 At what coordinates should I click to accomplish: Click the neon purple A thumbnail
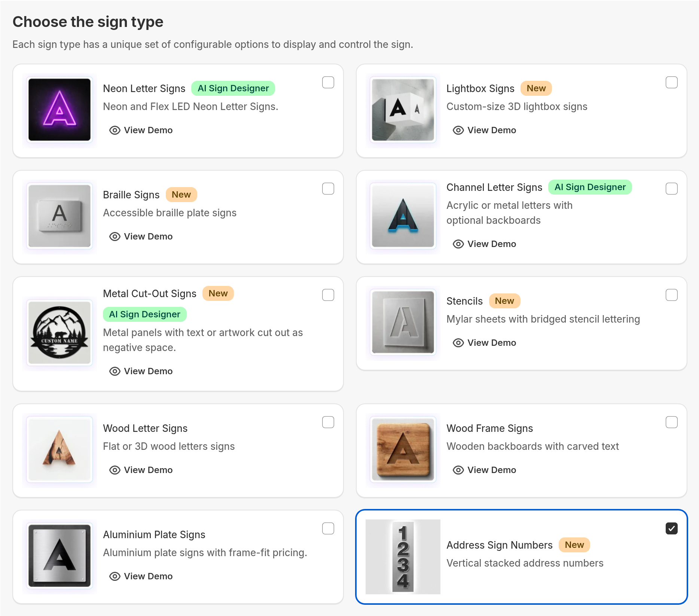(59, 110)
